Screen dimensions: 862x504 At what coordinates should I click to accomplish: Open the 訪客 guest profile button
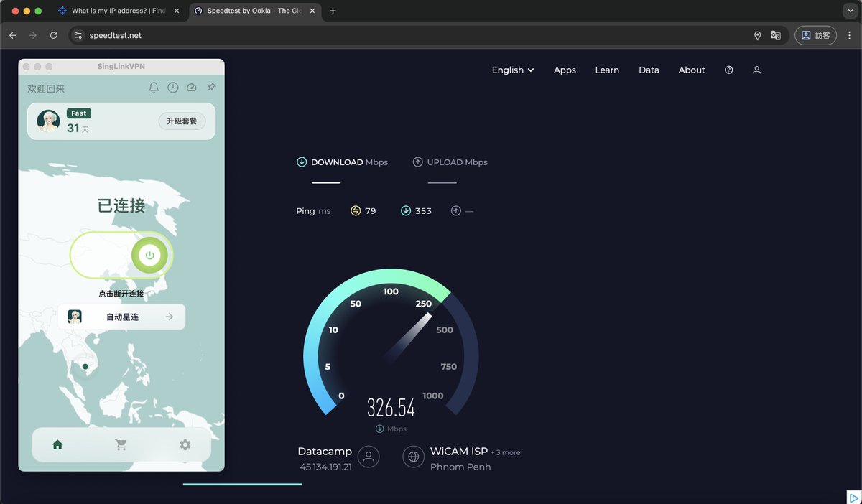(x=815, y=35)
